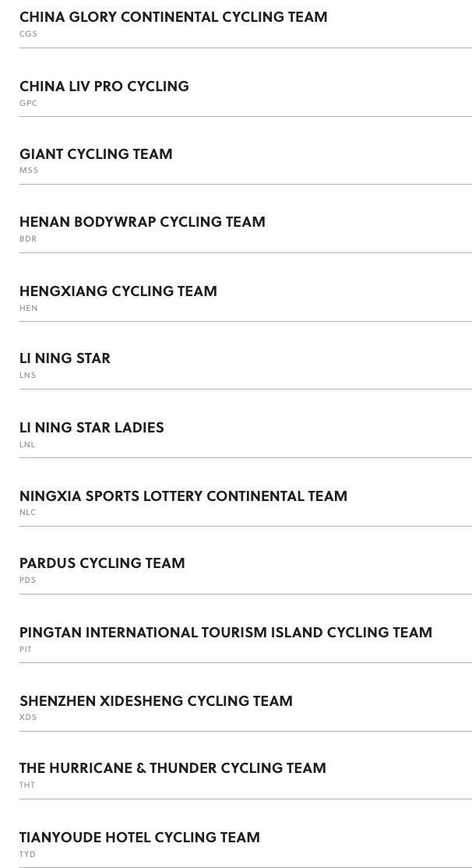Image resolution: width=472 pixels, height=868 pixels.
Task: Open the Giant Cycling Team link
Action: pyautogui.click(x=96, y=154)
